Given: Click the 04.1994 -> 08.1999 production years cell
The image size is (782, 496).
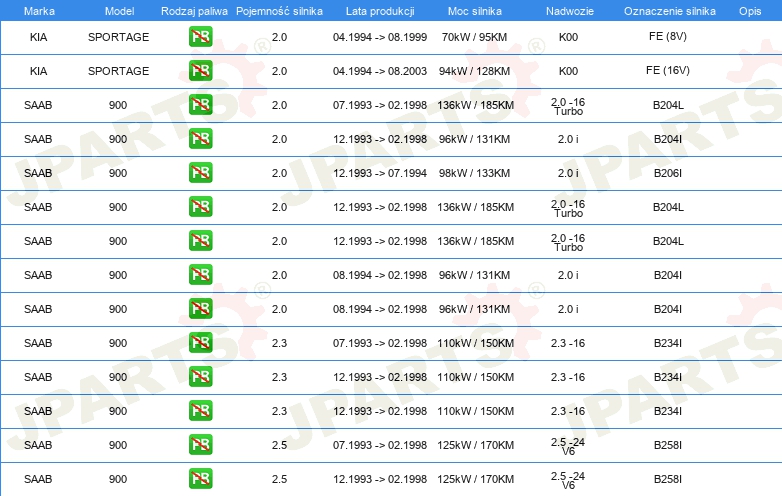Looking at the screenshot, I should pos(380,37).
